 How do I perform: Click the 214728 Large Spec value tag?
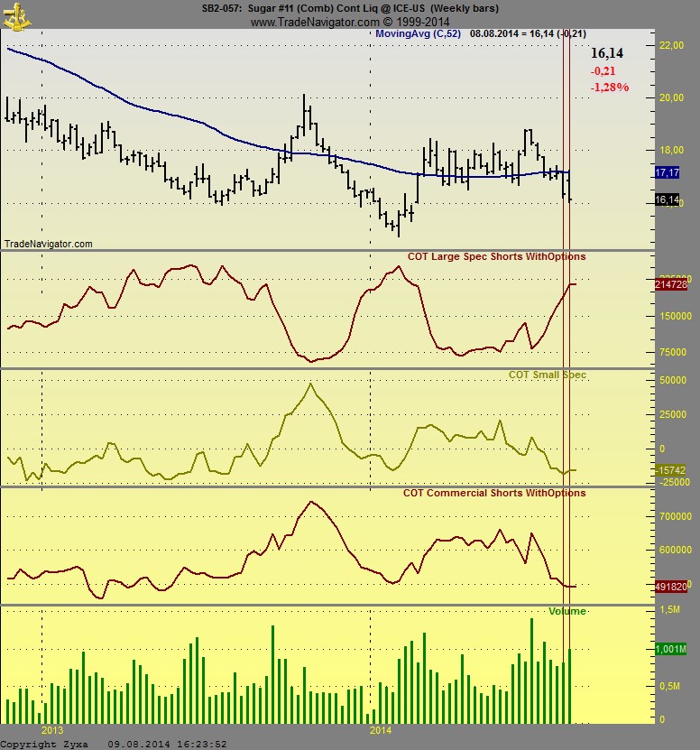coord(671,284)
